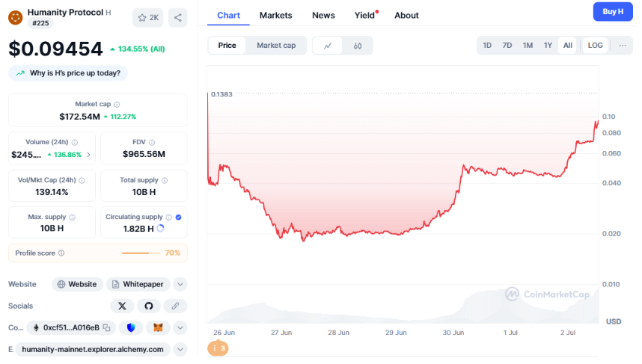Expand the Website links dropdown

pos(180,284)
